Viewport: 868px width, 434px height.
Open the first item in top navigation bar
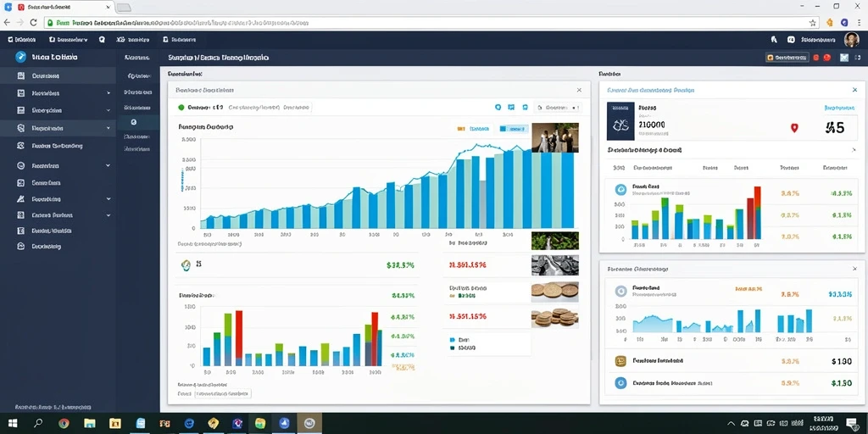(x=22, y=40)
